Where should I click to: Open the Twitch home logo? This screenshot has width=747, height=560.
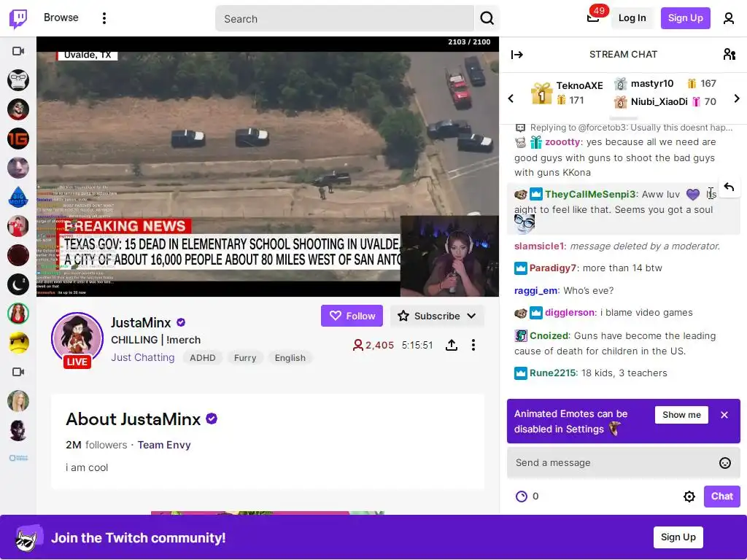(18, 18)
